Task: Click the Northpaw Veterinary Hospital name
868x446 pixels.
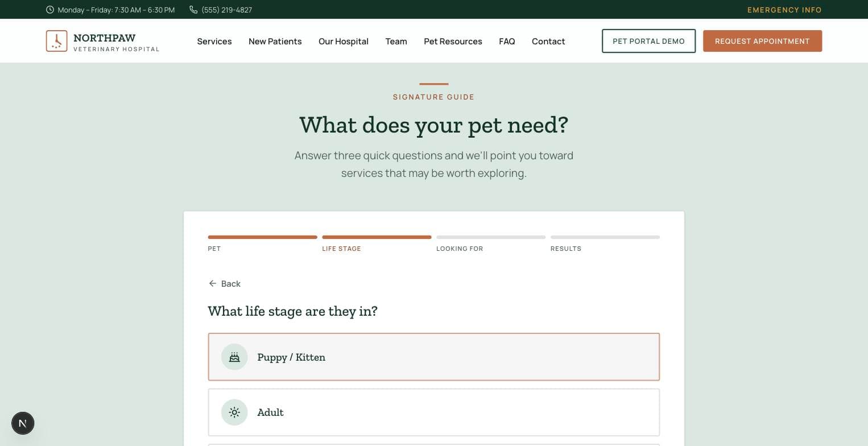Action: [117, 43]
